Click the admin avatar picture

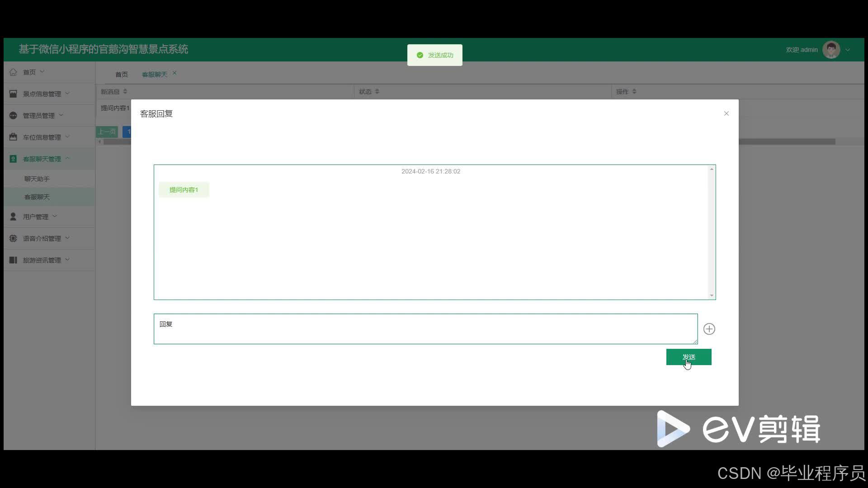pyautogui.click(x=831, y=50)
